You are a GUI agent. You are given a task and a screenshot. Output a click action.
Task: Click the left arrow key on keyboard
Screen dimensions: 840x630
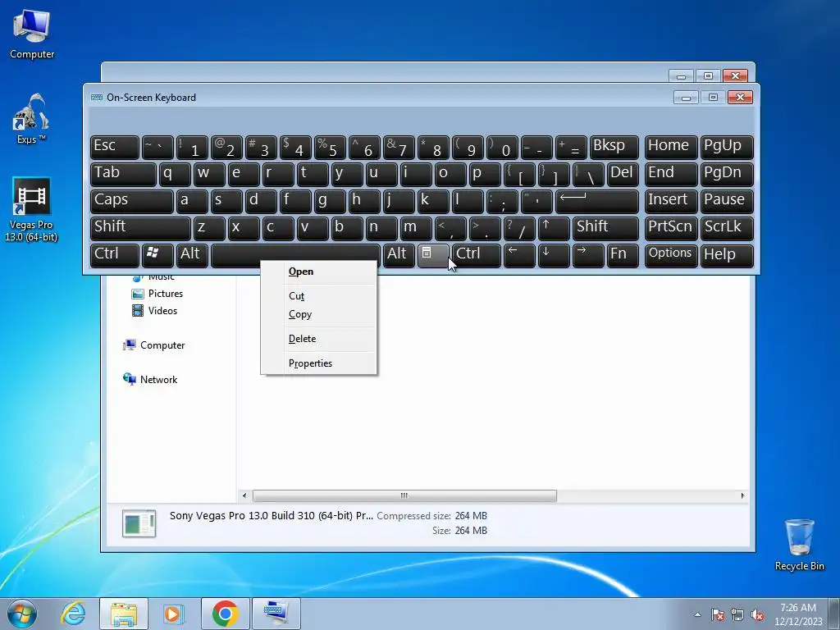[x=519, y=254]
